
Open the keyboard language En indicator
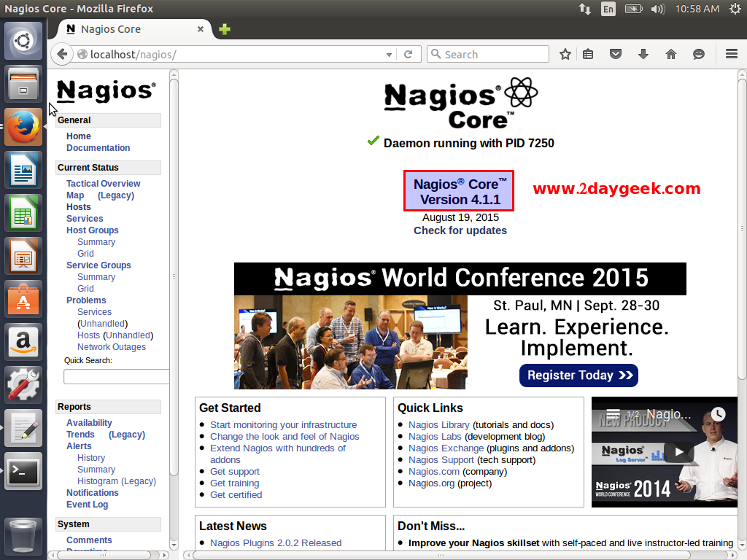pos(608,9)
